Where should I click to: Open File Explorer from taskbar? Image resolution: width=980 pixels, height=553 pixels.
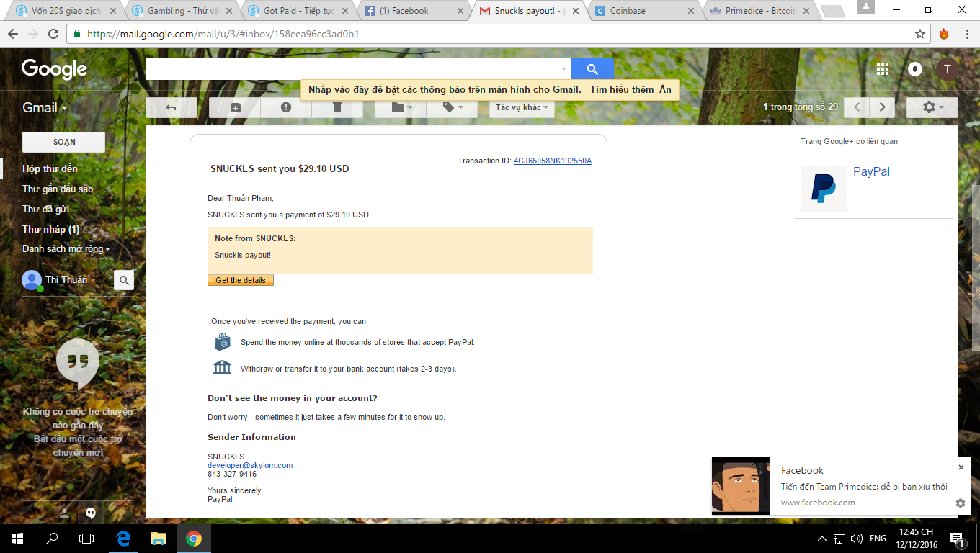(158, 538)
